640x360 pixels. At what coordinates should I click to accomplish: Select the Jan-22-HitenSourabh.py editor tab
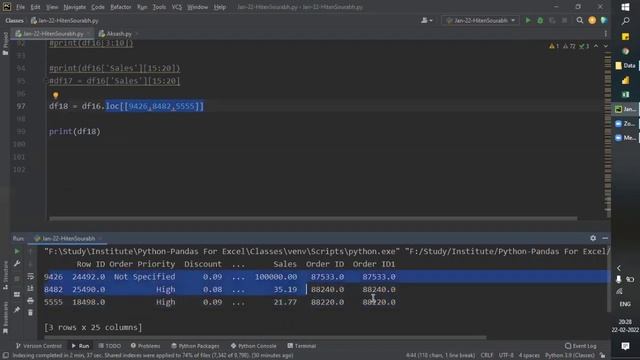pos(52,33)
